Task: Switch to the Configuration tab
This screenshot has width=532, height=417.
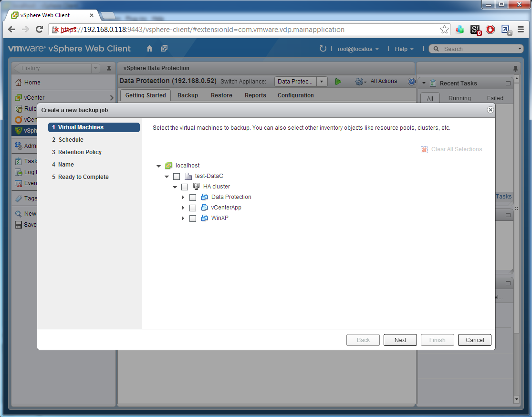Action: point(295,95)
